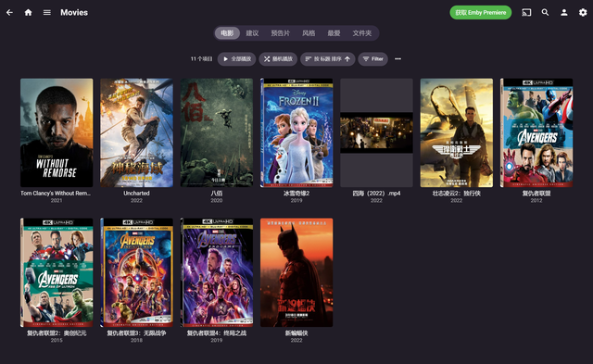593x364 pixels.
Task: Go back with the arrow icon
Action: point(9,12)
